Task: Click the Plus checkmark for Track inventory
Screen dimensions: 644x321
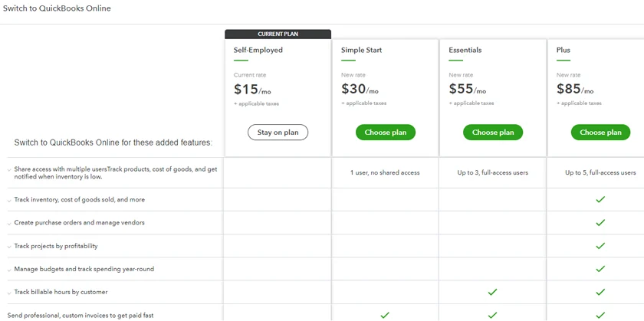Action: click(600, 199)
